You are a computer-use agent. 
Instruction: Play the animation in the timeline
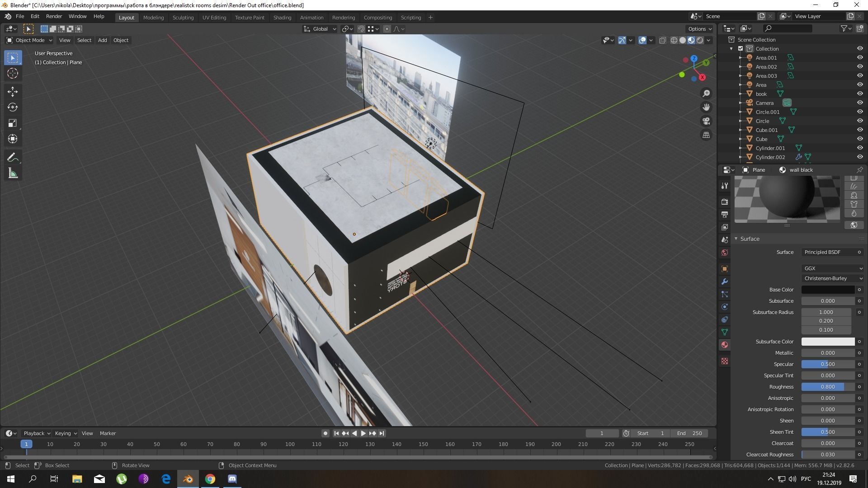click(x=363, y=433)
